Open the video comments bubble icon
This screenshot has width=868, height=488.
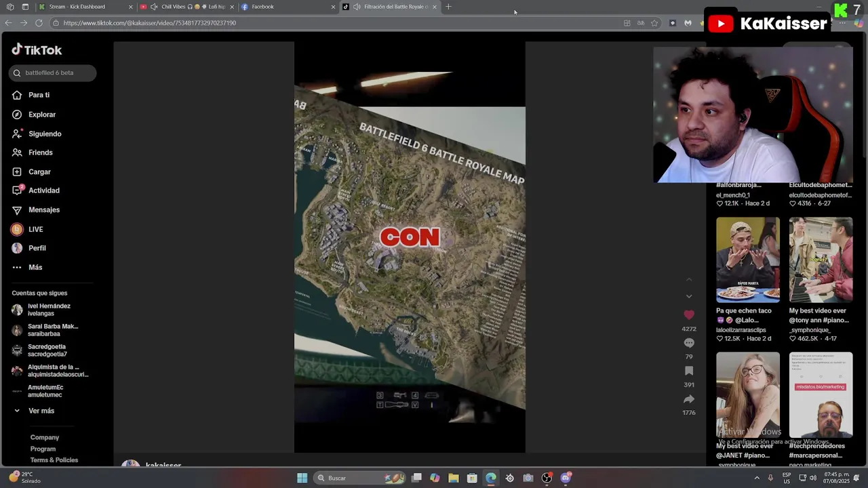(x=689, y=343)
